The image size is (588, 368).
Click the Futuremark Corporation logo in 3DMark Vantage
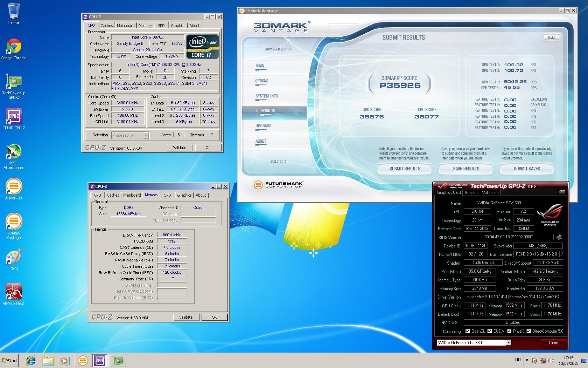(x=278, y=184)
